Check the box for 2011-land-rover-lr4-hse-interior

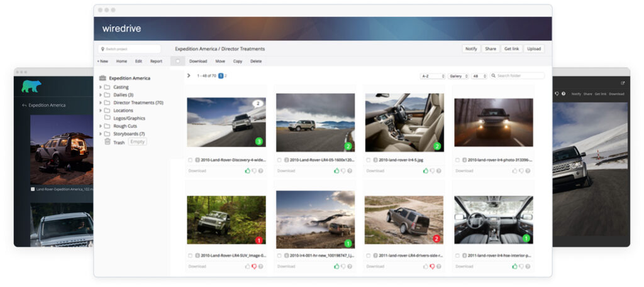[458, 256]
